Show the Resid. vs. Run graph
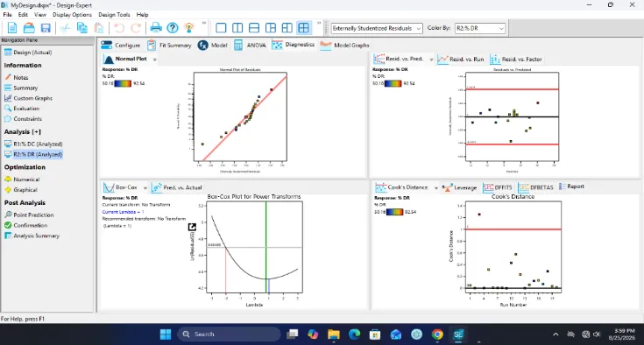This screenshot has width=644, height=345. click(x=461, y=59)
